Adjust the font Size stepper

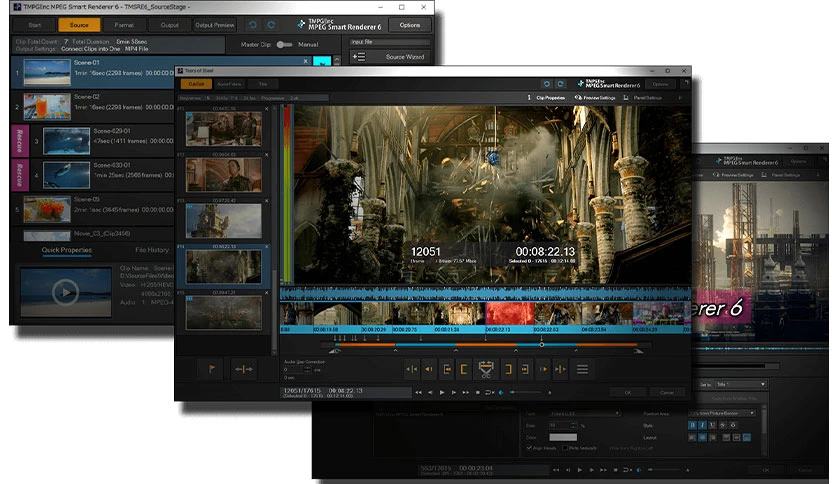tap(574, 425)
